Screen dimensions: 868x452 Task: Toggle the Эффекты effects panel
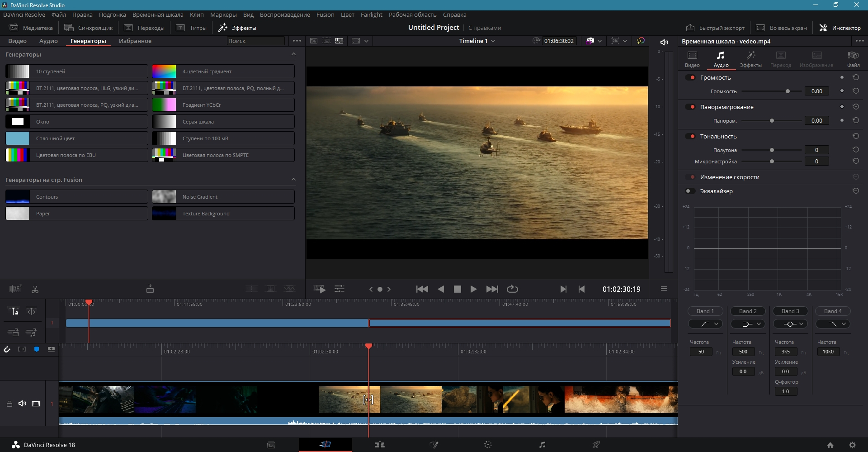237,28
